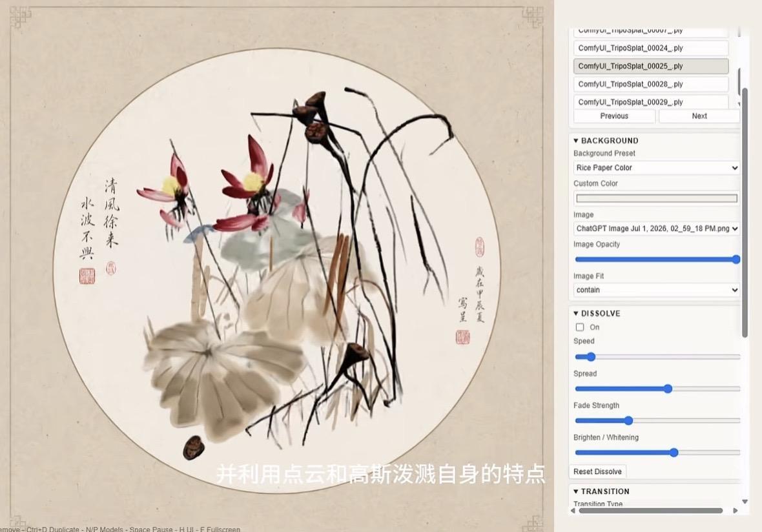762x532 pixels.
Task: Open the Custom Color swatch picker
Action: pyautogui.click(x=657, y=198)
